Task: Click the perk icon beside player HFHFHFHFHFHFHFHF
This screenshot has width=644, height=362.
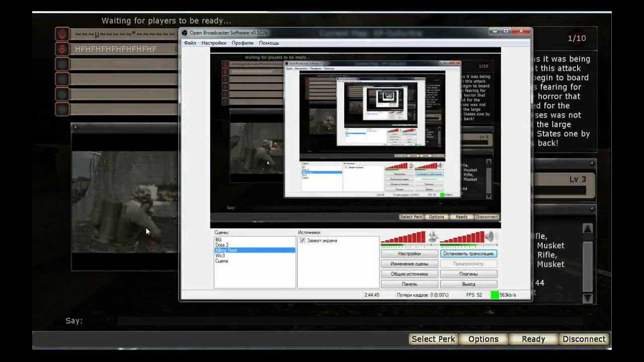Action: [x=62, y=49]
